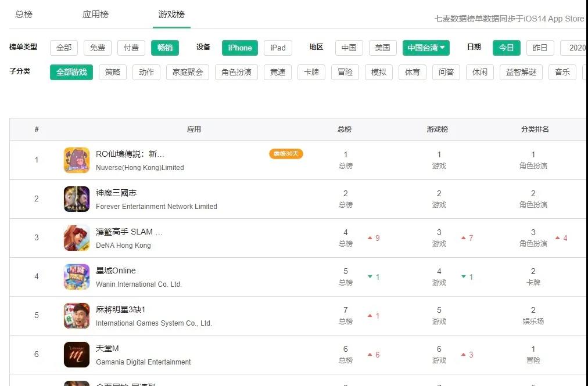Filter subcategory by 策略

[x=113, y=72]
